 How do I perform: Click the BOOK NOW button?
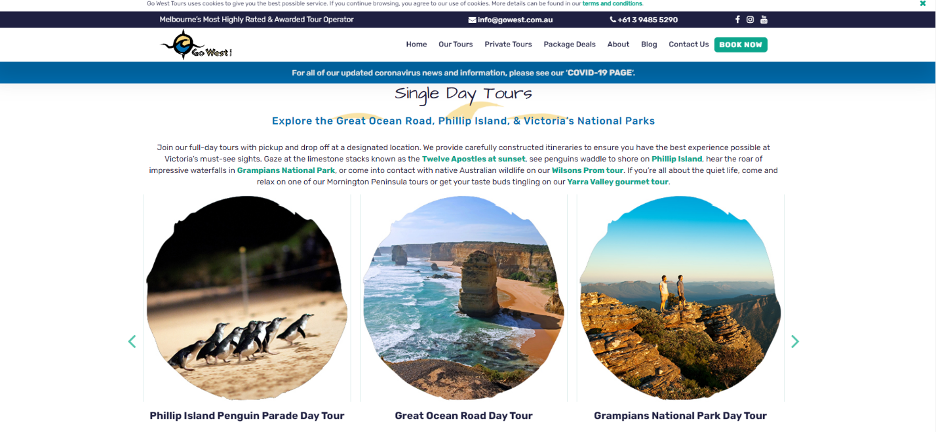pyautogui.click(x=741, y=45)
